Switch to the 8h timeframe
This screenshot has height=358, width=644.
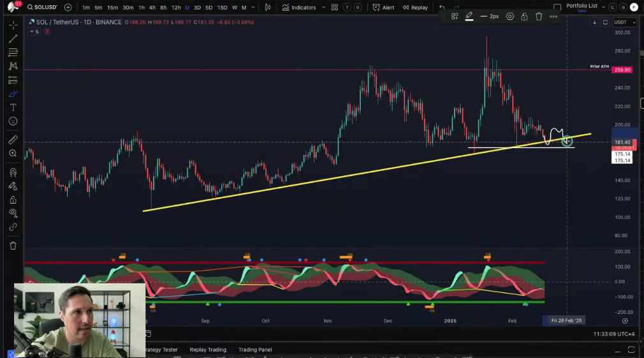coord(163,8)
